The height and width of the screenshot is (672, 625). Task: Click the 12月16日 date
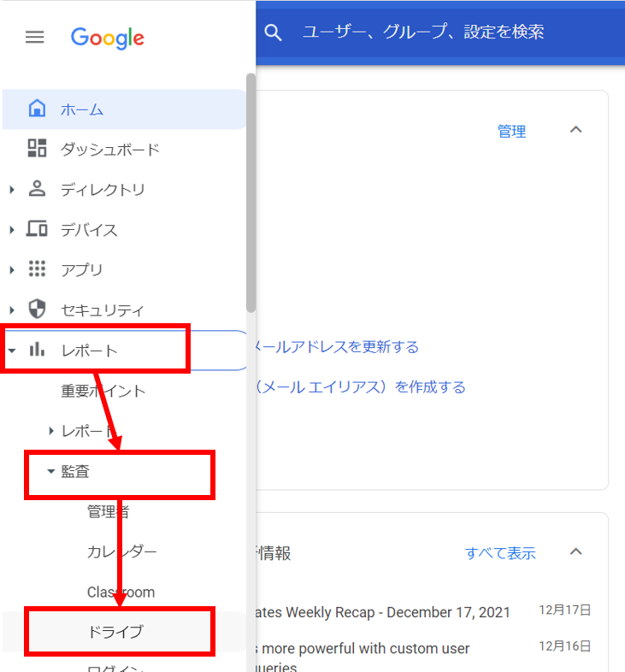pyautogui.click(x=565, y=645)
